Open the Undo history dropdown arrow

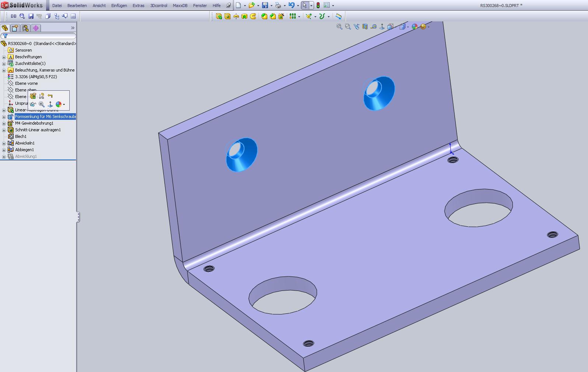click(298, 6)
